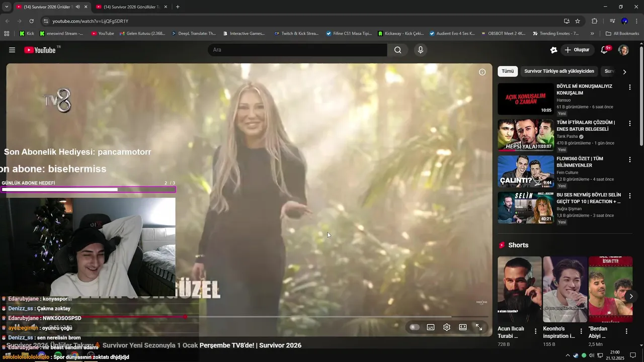
Task: Open Tarık Pasha channel link
Action: tap(567, 136)
